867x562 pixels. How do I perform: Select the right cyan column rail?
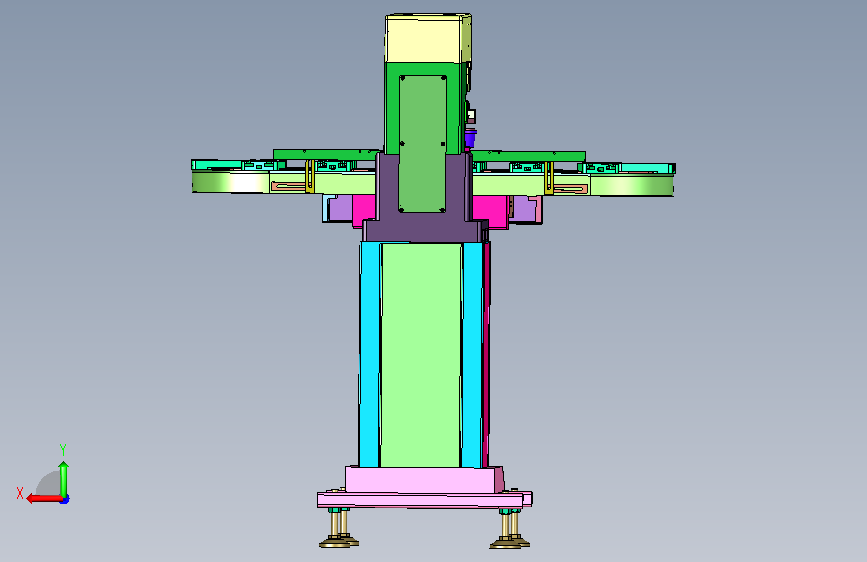point(472,354)
